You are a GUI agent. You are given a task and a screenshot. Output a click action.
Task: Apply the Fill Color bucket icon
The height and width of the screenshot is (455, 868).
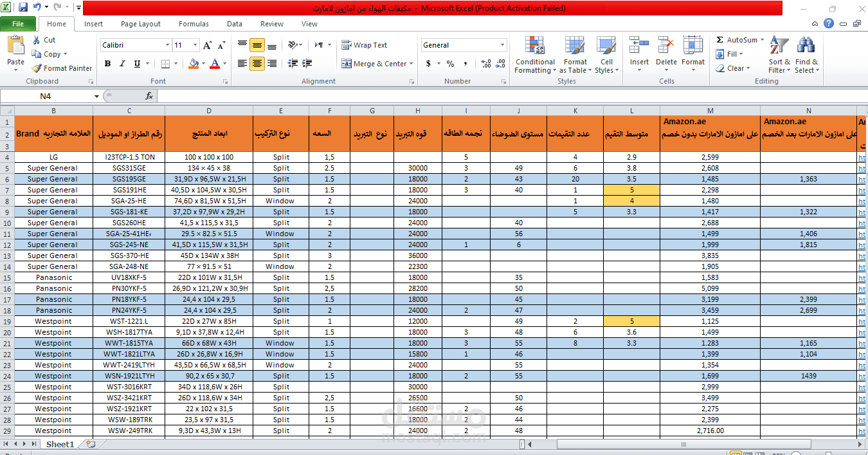click(x=194, y=64)
